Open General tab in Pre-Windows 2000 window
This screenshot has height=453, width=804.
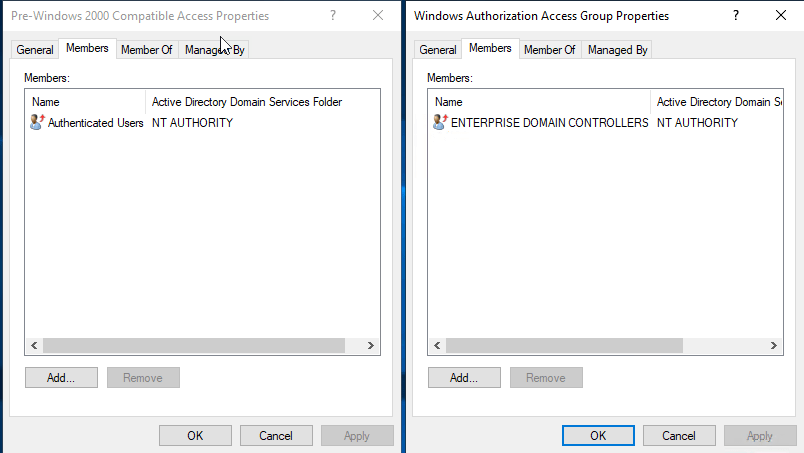point(35,50)
